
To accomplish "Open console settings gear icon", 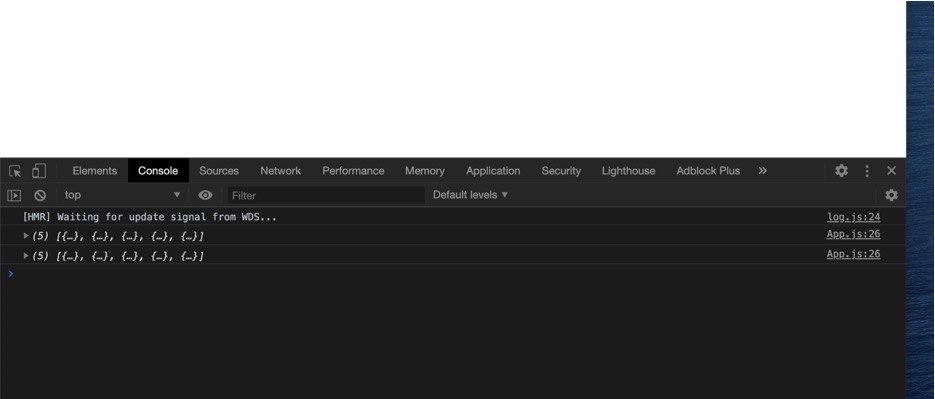I will 891,195.
